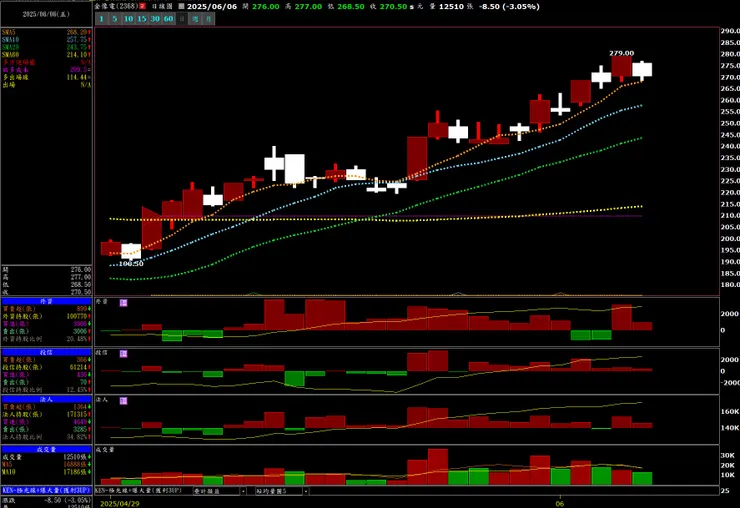Open the dropdown arrow beside the 均量 combo box

pos(306,491)
